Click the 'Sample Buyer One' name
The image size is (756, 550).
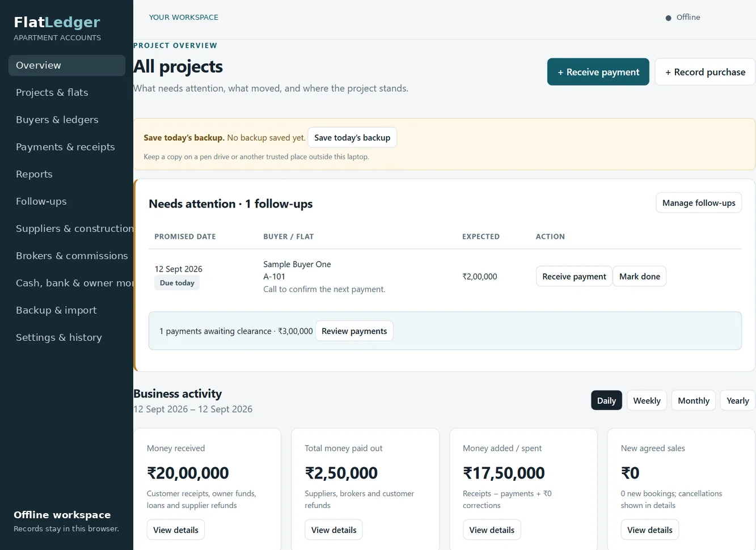tap(297, 264)
